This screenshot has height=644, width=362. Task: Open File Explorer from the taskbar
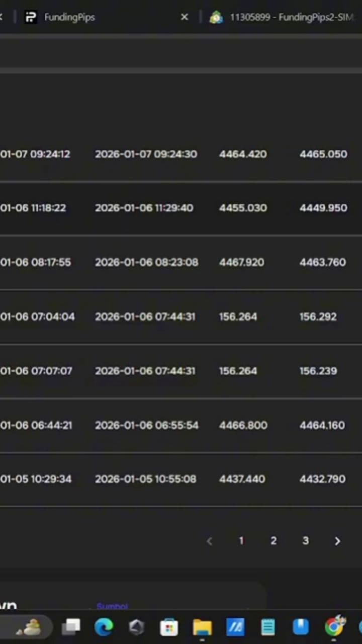coord(202,627)
